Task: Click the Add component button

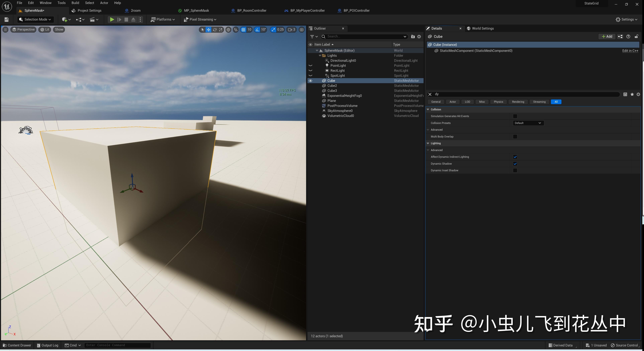Action: click(x=607, y=36)
